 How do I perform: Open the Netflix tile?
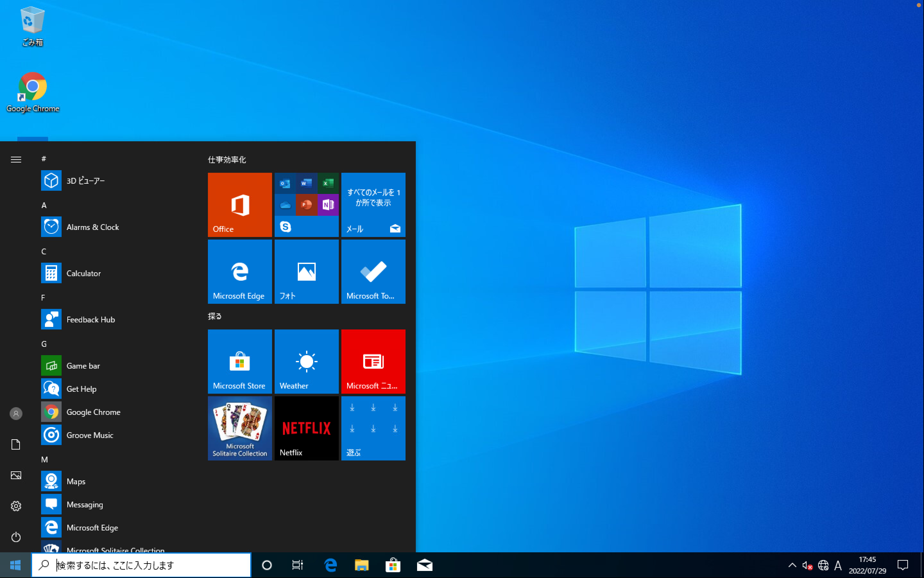point(306,428)
